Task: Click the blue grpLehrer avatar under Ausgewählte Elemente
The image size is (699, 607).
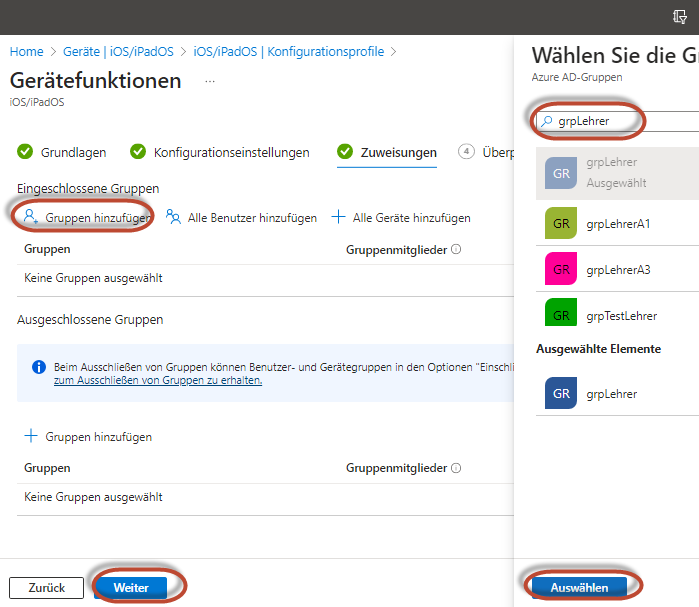Action: [561, 393]
